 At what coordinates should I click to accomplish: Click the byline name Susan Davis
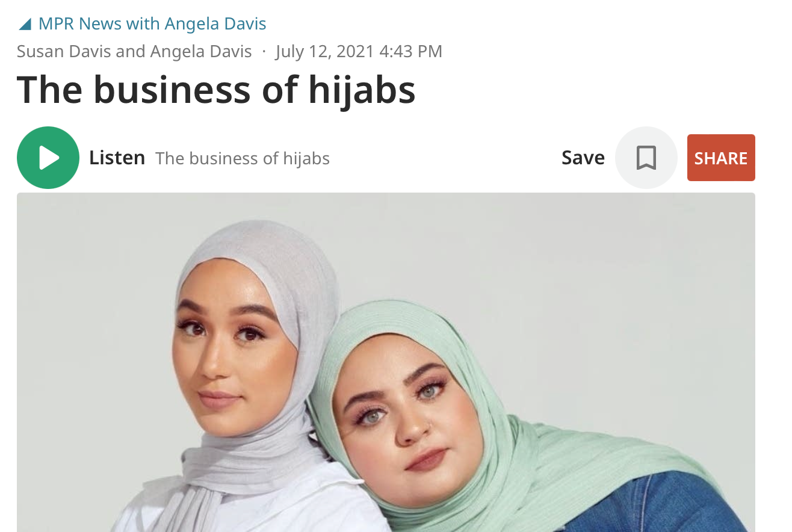tap(64, 52)
